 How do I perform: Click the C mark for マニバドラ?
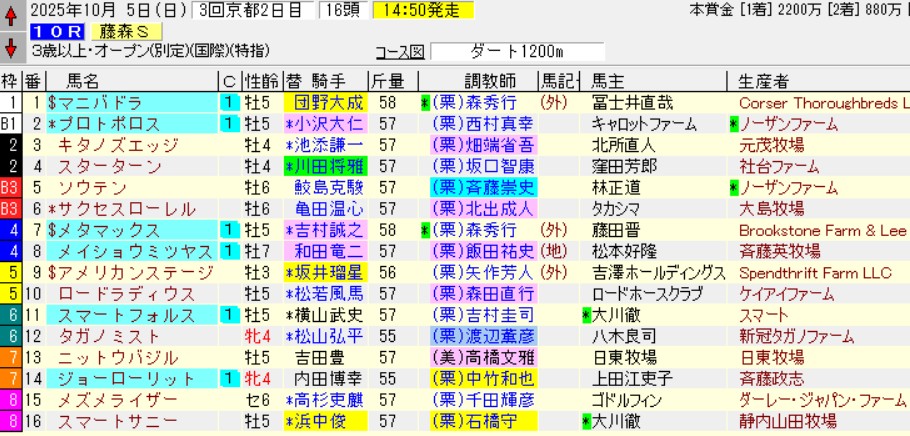pos(229,103)
